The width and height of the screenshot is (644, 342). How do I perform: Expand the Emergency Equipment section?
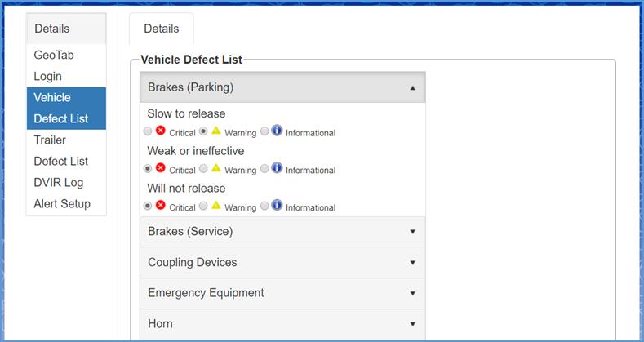[x=282, y=293]
